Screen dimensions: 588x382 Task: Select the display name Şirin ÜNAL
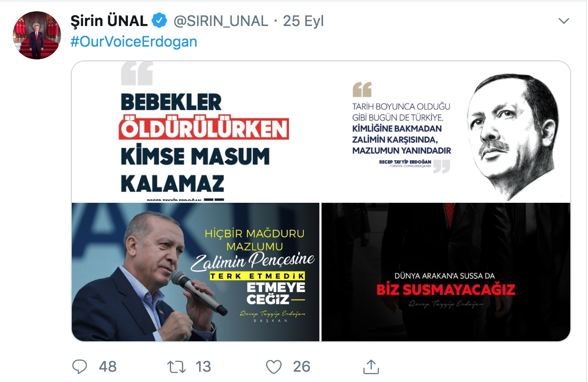[109, 21]
